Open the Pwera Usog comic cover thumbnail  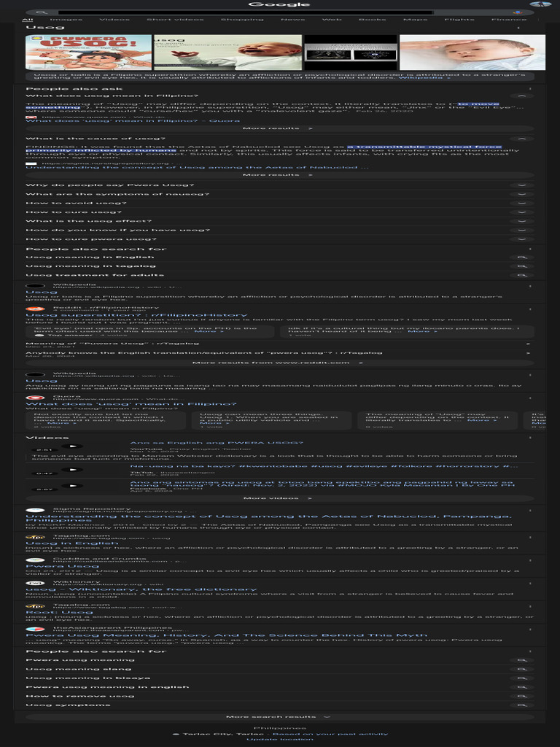[88, 52]
